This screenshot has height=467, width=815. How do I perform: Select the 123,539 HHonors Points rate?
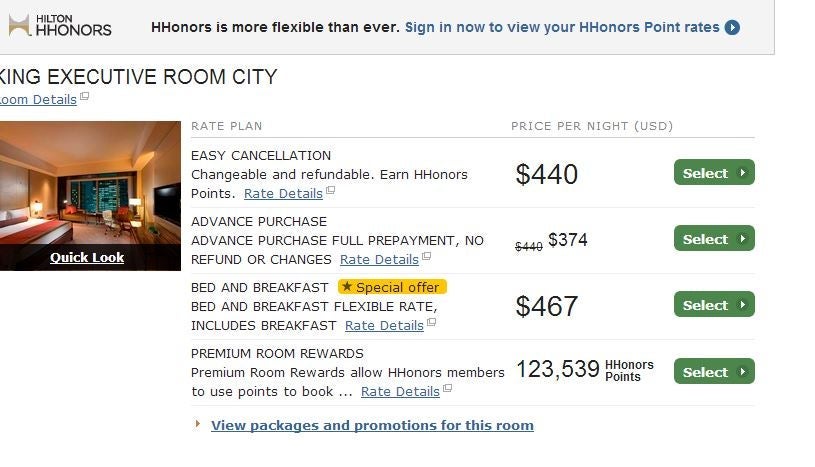pyautogui.click(x=714, y=372)
